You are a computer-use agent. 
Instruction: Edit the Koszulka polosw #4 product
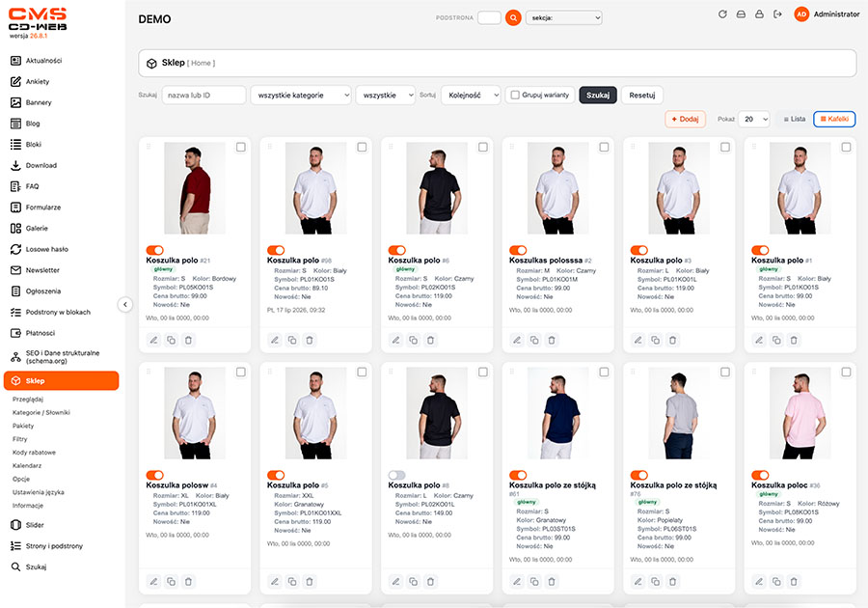(x=154, y=581)
